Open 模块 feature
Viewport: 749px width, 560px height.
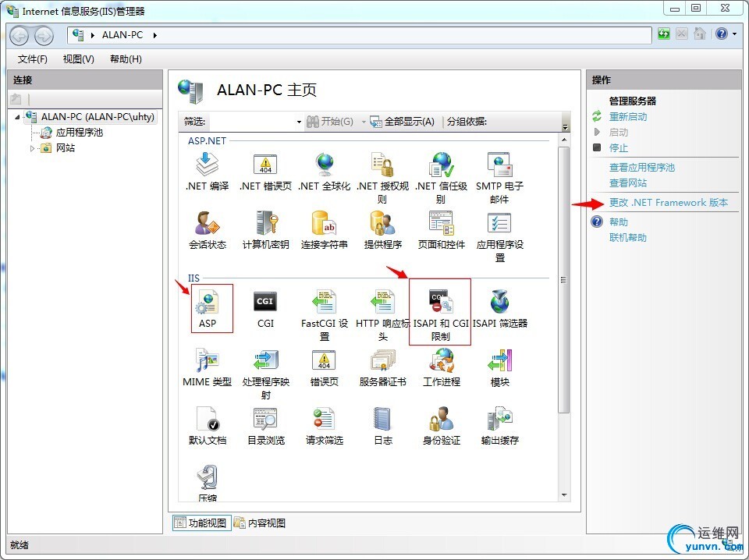pos(499,367)
